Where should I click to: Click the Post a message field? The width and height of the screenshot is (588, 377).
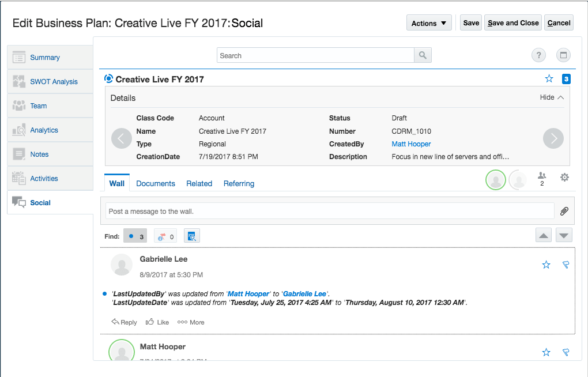(327, 211)
